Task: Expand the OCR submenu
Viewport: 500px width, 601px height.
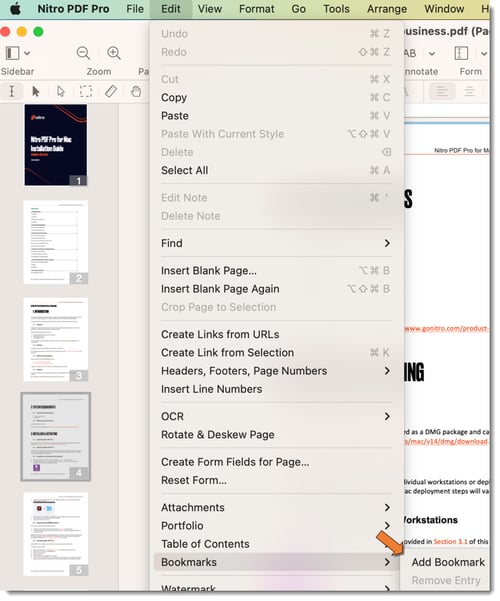Action: (275, 416)
